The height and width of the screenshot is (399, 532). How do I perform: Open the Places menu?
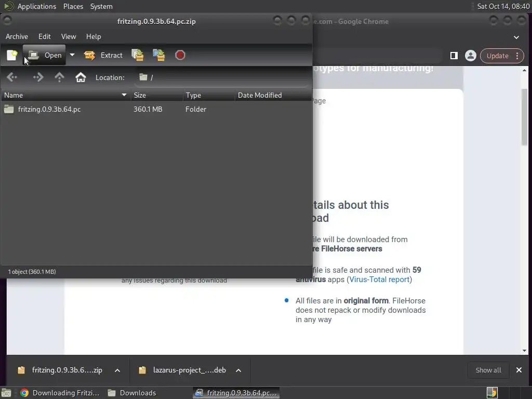[x=73, y=6]
